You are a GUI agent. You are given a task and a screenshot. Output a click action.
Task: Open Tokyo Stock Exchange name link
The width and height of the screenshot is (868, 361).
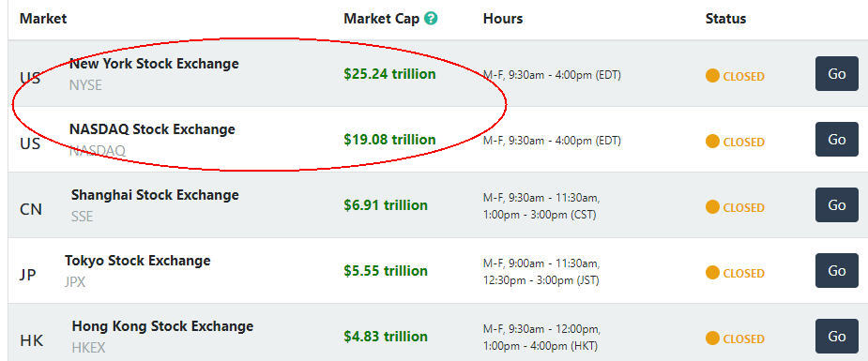[x=137, y=261]
